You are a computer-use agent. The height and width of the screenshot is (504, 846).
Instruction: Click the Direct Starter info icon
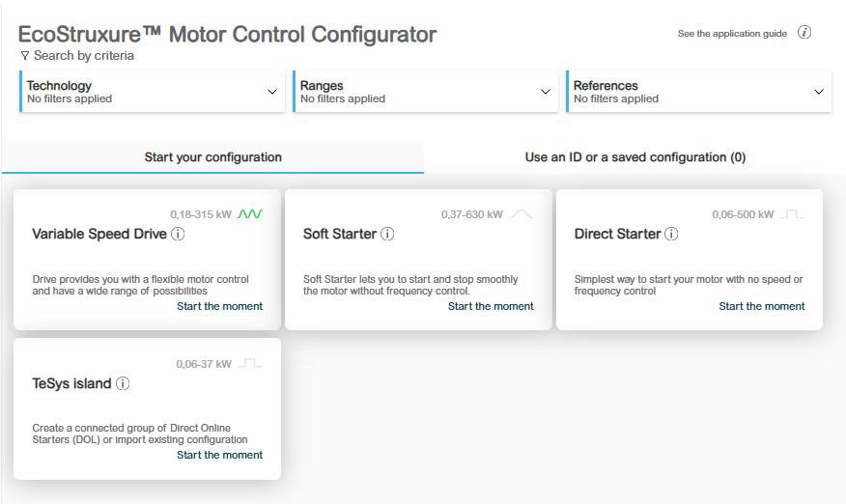(671, 234)
